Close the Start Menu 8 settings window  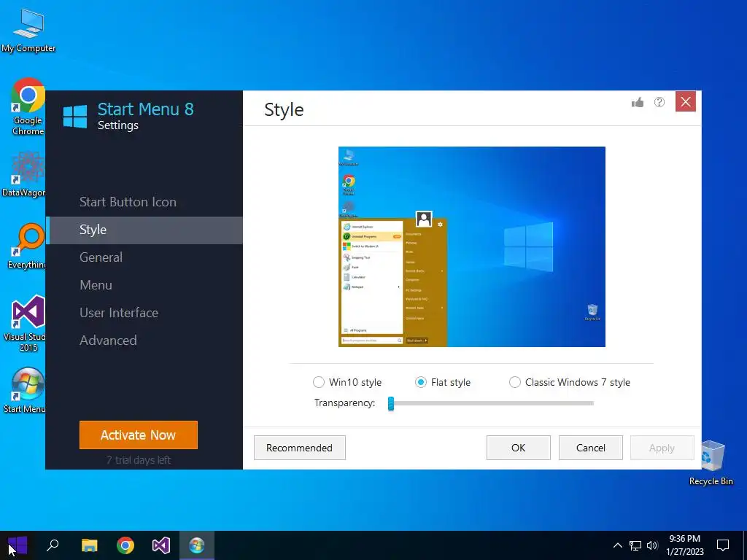686,101
